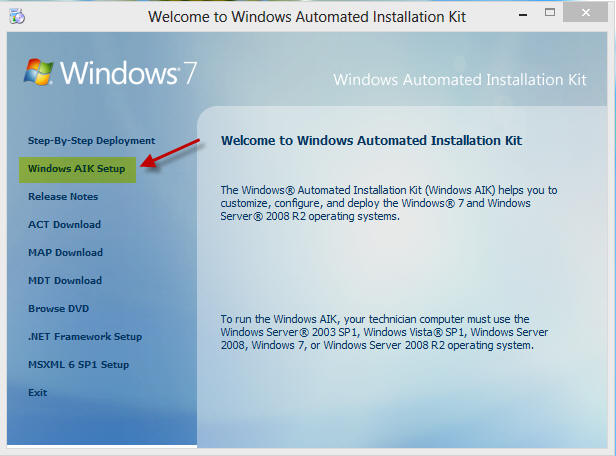This screenshot has height=456, width=616.
Task: Click the 'Welcome to Windows Automated Installation Kit' heading
Action: pos(371,141)
